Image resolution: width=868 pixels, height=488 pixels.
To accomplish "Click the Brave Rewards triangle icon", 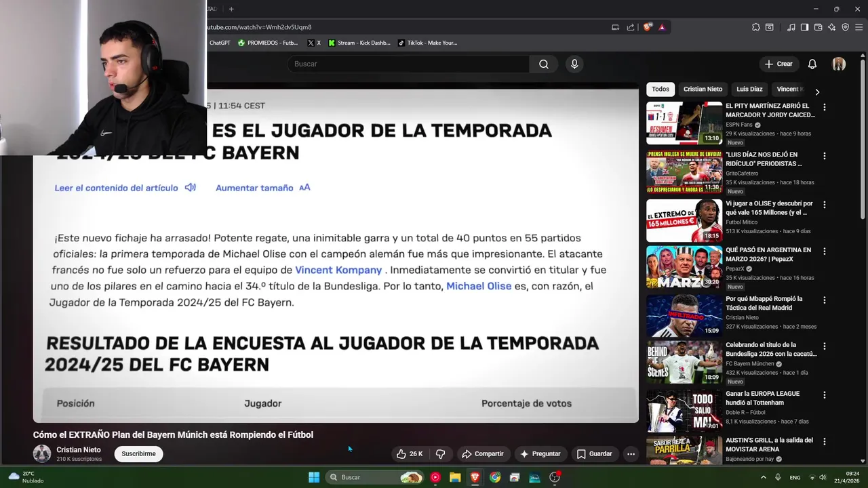I will [x=662, y=27].
